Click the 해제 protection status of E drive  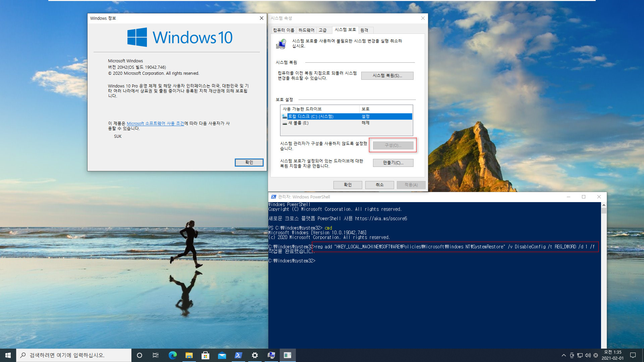[366, 123]
